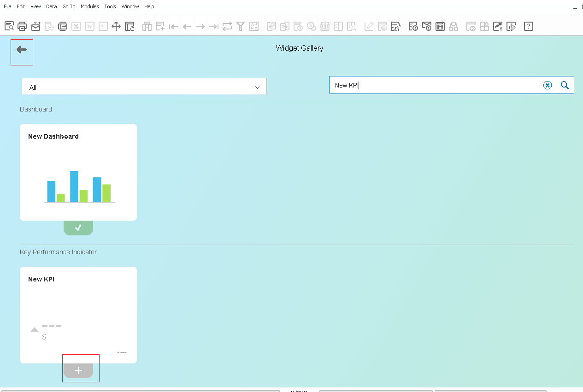Open Form Settings gear icon
The height and width of the screenshot is (392, 583).
[x=382, y=26]
